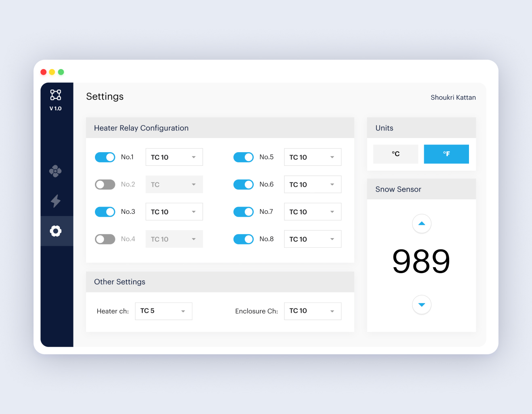The image size is (532, 414).
Task: Switch units to °C
Action: coord(395,154)
